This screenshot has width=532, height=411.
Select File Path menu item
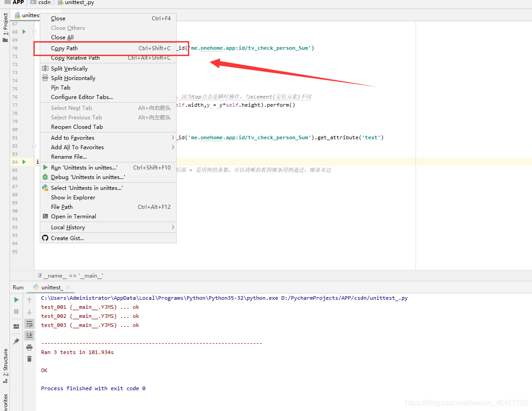click(x=108, y=207)
